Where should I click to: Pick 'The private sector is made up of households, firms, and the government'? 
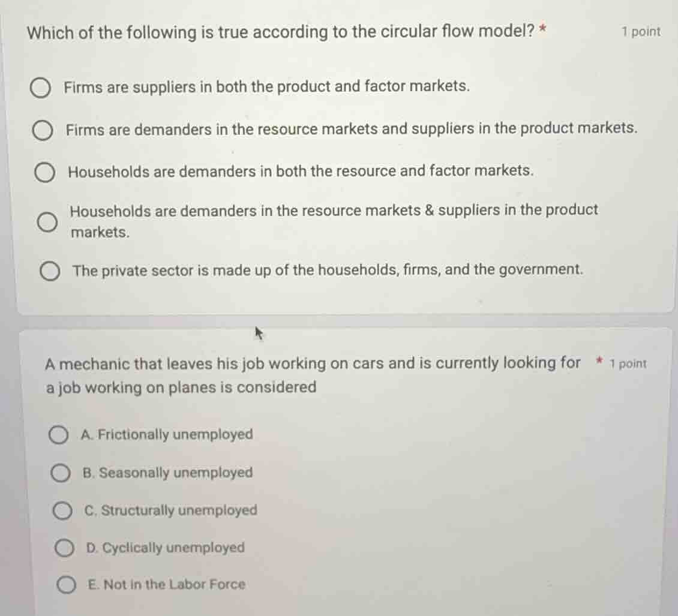[x=52, y=271]
